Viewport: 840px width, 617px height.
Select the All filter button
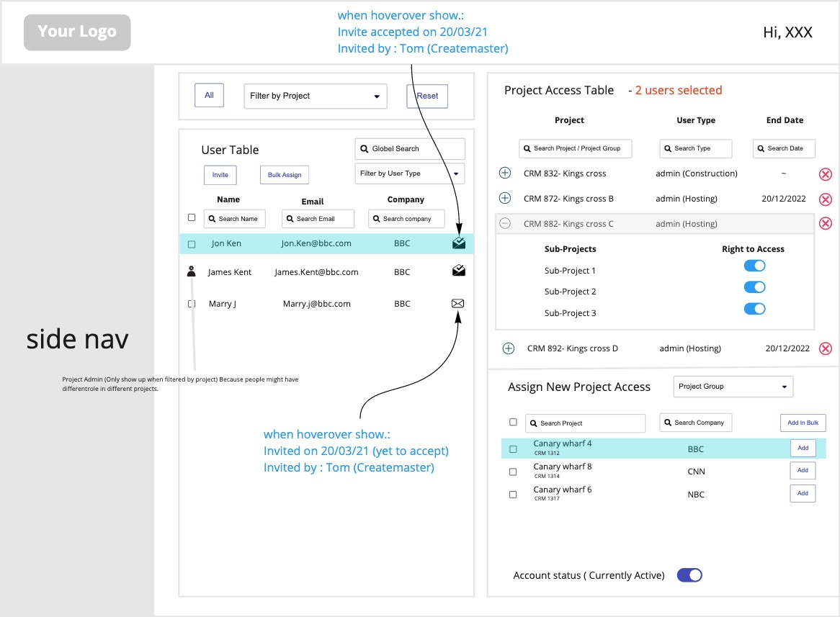click(209, 96)
